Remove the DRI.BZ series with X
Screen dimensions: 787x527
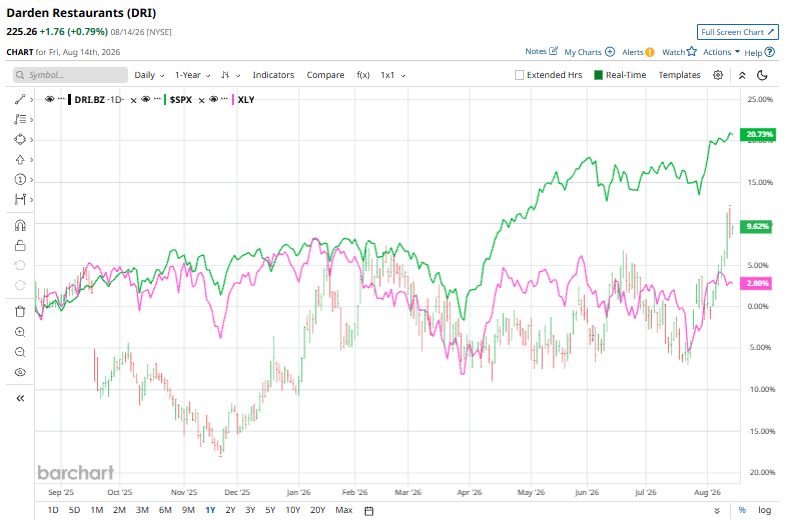tap(134, 100)
